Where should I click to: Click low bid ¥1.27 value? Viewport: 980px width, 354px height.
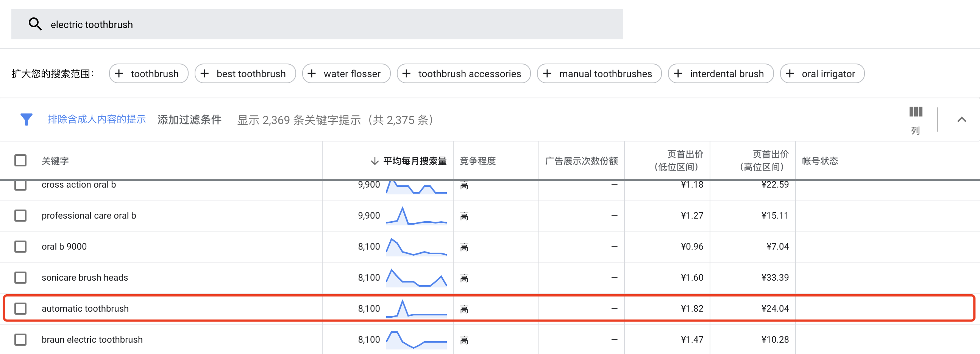click(692, 216)
